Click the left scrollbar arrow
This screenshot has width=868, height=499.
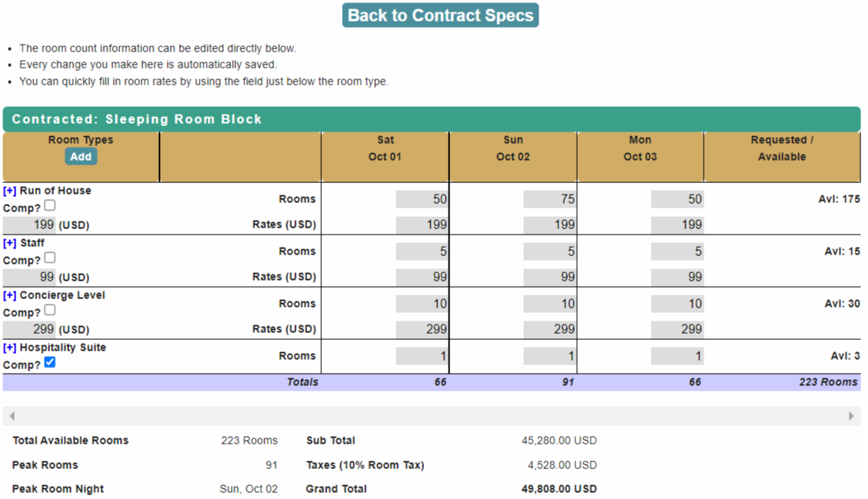click(12, 415)
